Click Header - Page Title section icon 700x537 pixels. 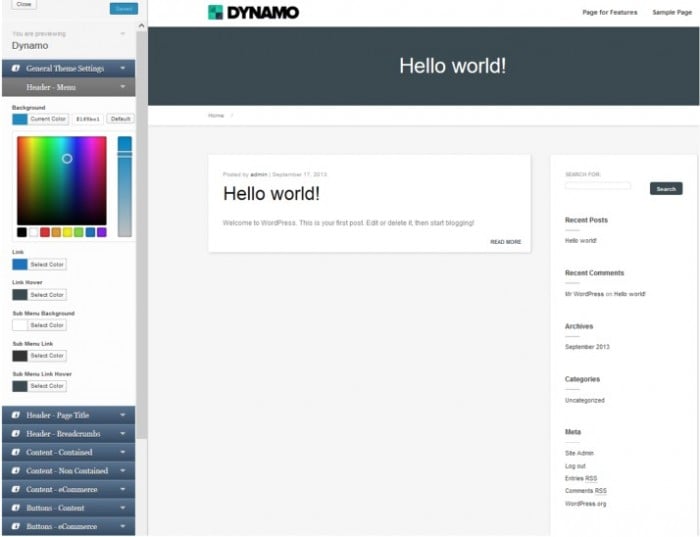[x=16, y=415]
